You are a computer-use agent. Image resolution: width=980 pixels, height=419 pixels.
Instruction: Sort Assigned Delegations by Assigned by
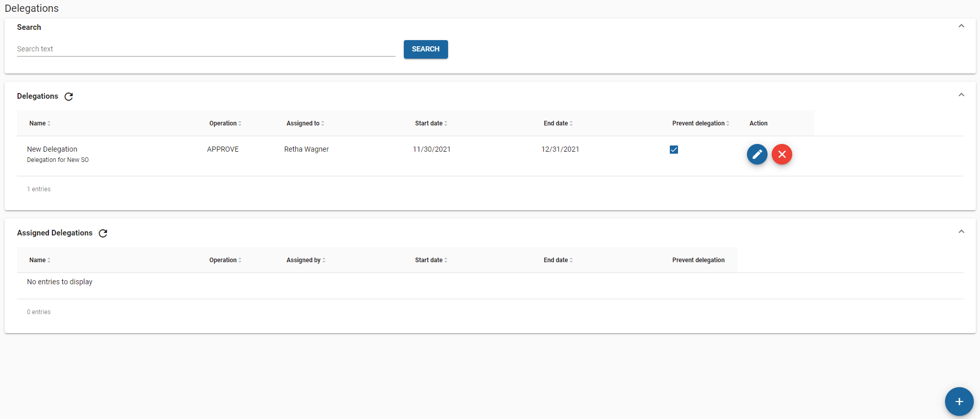(x=305, y=260)
